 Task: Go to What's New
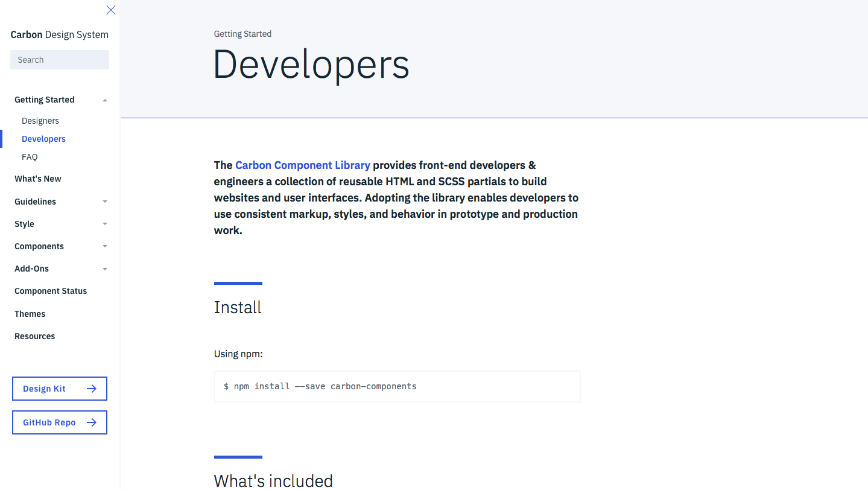click(38, 179)
